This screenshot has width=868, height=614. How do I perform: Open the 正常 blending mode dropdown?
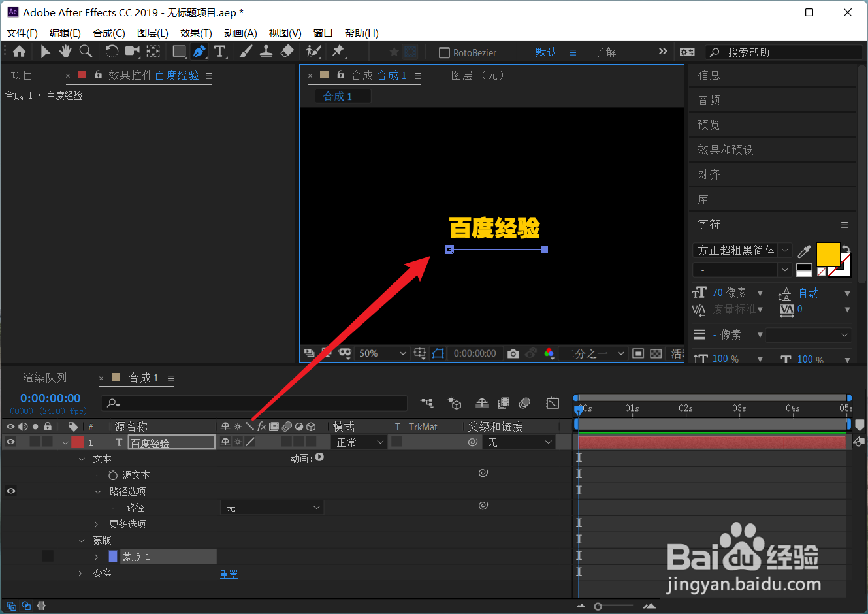coord(360,442)
